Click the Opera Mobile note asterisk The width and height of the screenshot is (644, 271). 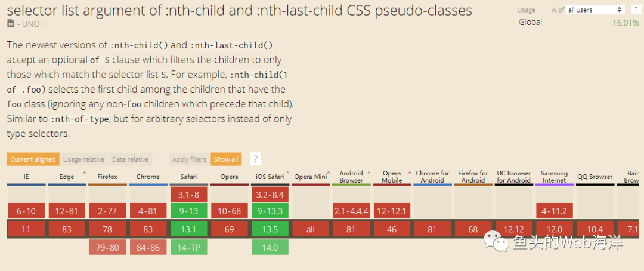click(x=410, y=173)
